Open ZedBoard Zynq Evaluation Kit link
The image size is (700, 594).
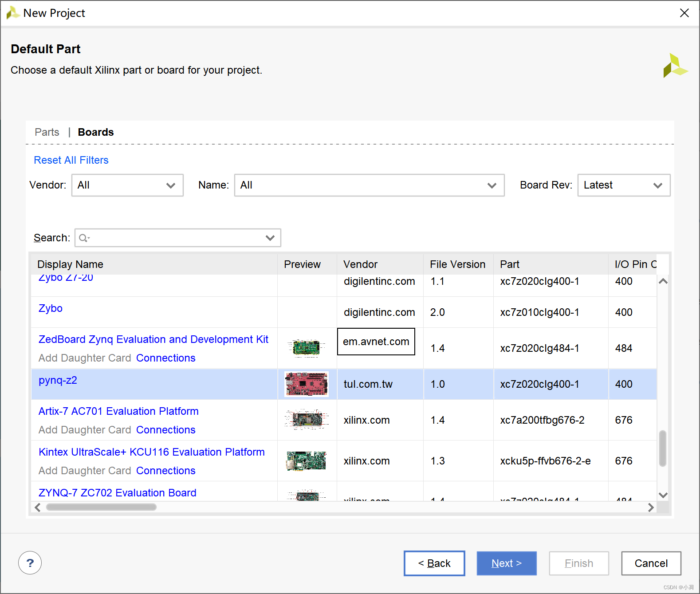click(x=153, y=339)
